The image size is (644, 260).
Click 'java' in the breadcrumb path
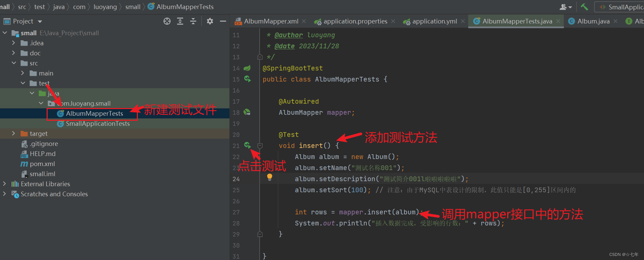(x=59, y=7)
